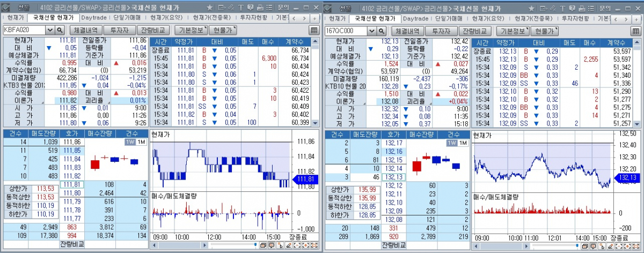Click 잔량비교 toolbar button in left window

154,31
